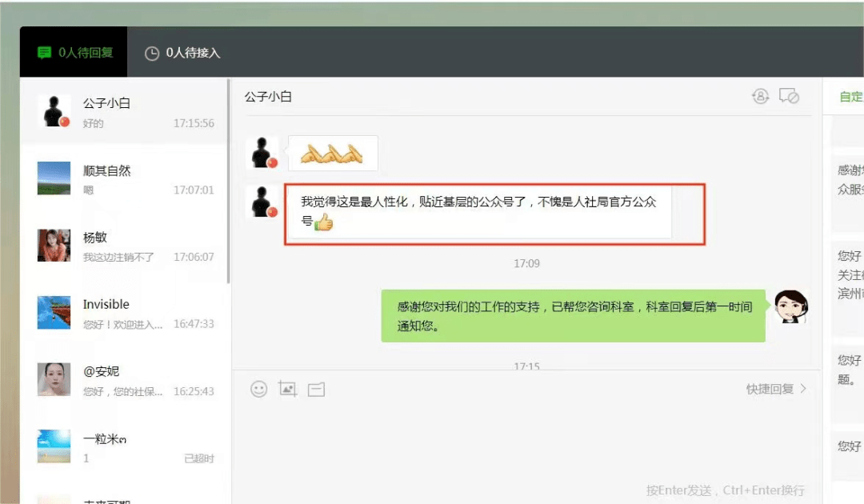864x504 pixels.
Task: Click the Invisible contact avatar
Action: pos(54,312)
